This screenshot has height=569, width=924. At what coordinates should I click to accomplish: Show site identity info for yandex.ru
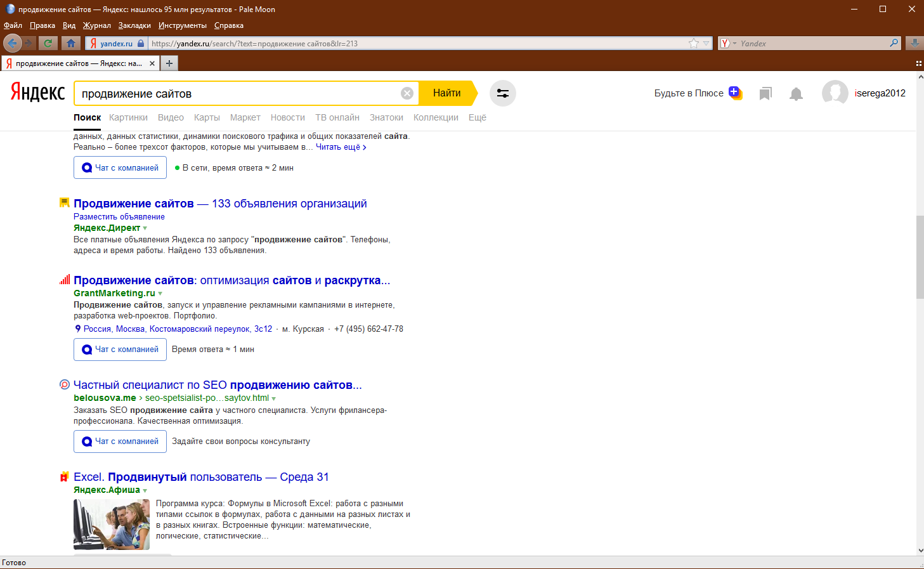(x=117, y=44)
